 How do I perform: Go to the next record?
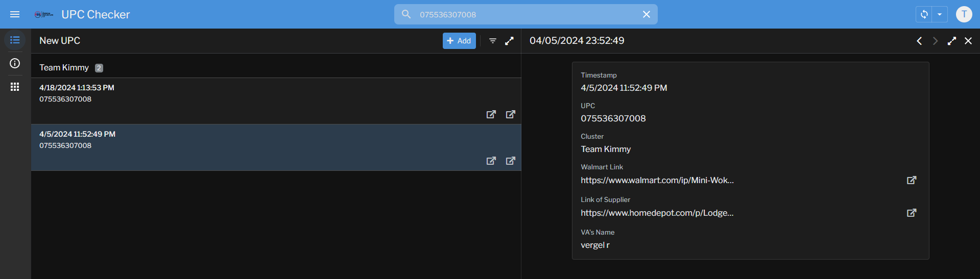(x=936, y=41)
